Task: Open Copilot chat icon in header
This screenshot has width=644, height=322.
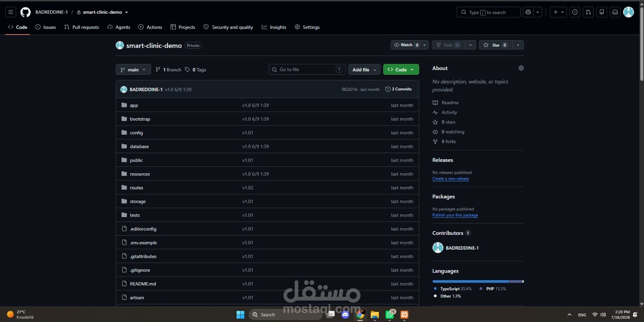Action: [x=528, y=12]
